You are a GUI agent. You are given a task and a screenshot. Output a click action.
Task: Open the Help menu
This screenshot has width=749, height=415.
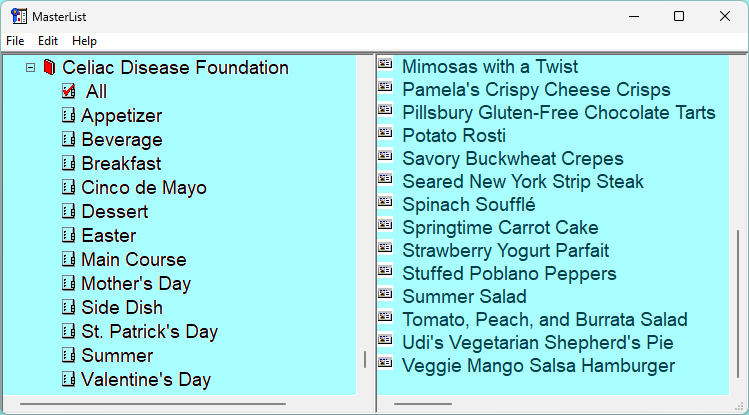coord(84,41)
